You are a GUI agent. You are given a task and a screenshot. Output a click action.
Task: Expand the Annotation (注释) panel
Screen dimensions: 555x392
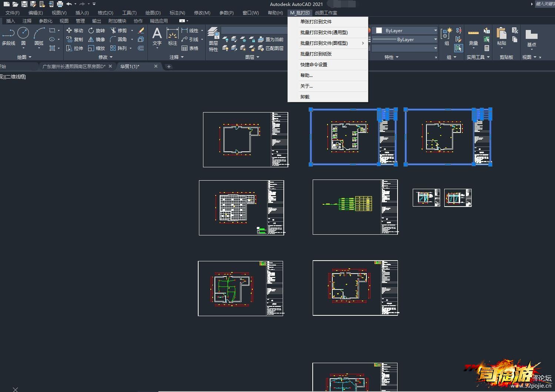[x=177, y=57]
